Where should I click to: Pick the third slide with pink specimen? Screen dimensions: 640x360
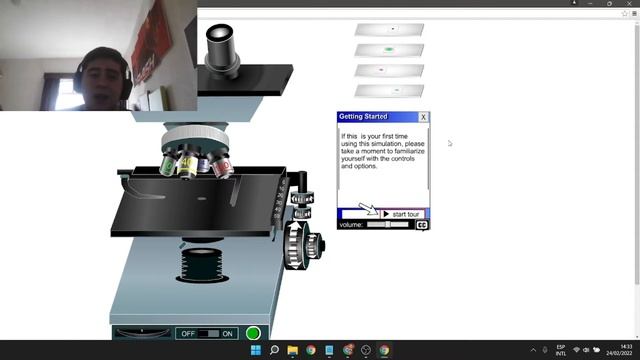(x=389, y=70)
